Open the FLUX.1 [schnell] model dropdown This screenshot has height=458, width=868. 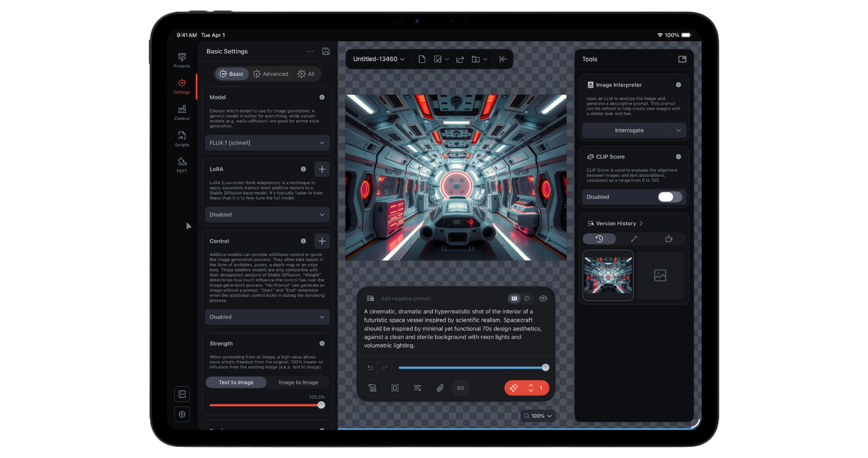coord(267,143)
